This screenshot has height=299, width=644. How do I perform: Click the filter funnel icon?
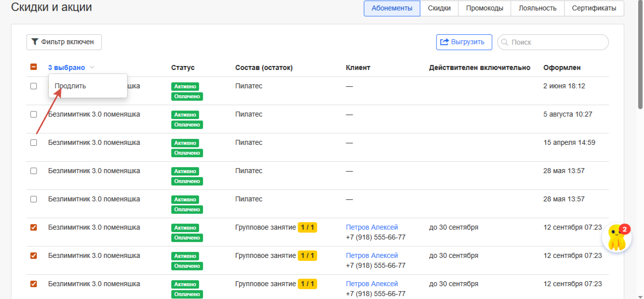tap(35, 42)
